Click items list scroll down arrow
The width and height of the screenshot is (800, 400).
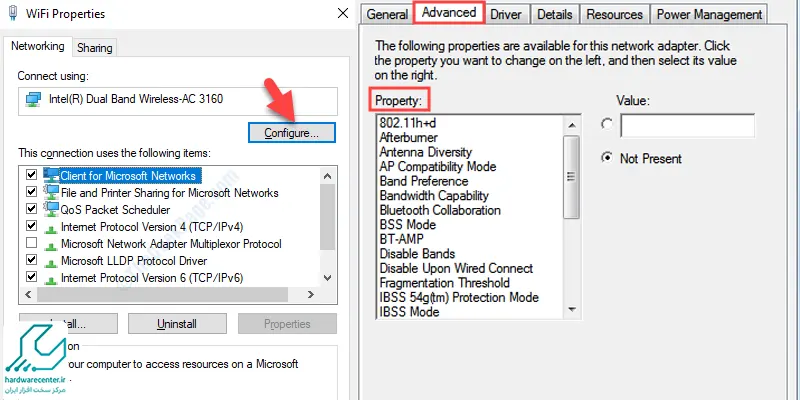pos(328,278)
